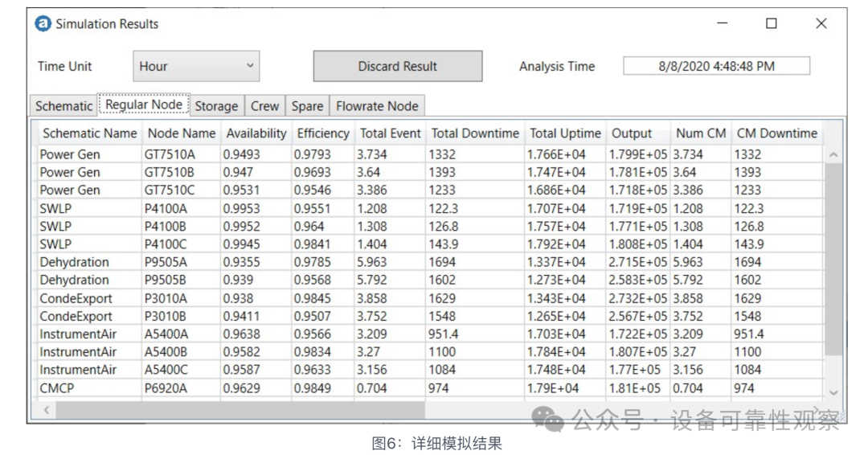Select node name P4100A
868x455 pixels.
(x=166, y=209)
